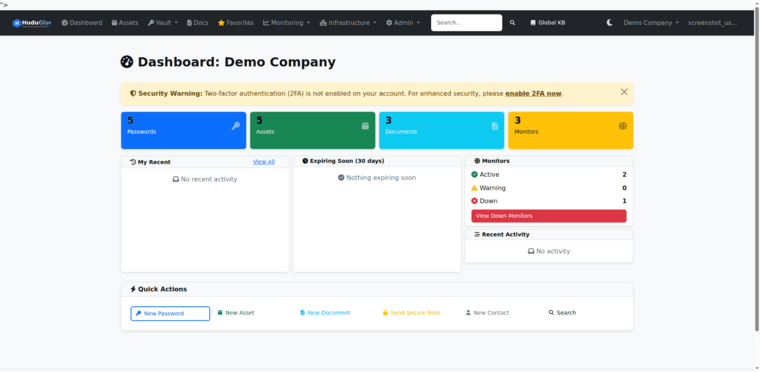Image resolution: width=760 pixels, height=372 pixels.
Task: Click the search magnifier icon in navbar
Action: tap(512, 23)
